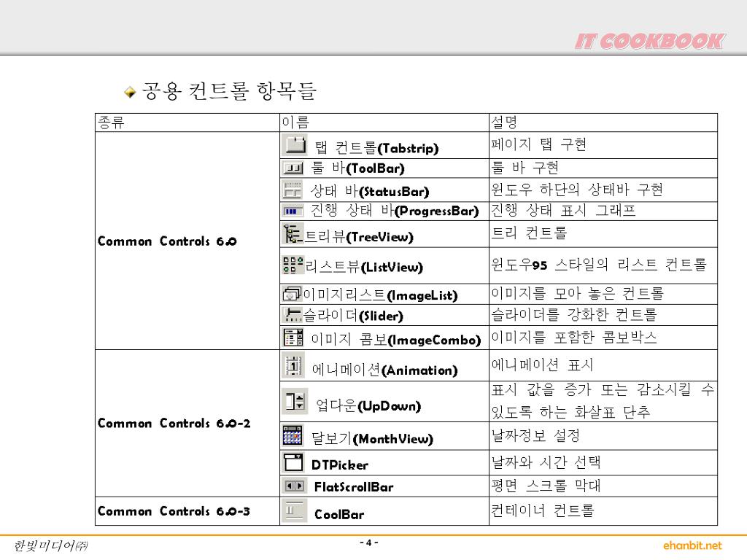
Task: Click the StatusBar control icon
Action: pyautogui.click(x=292, y=190)
